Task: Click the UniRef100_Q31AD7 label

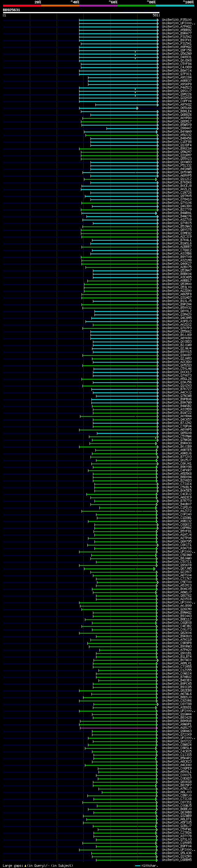Action: pos(176,297)
